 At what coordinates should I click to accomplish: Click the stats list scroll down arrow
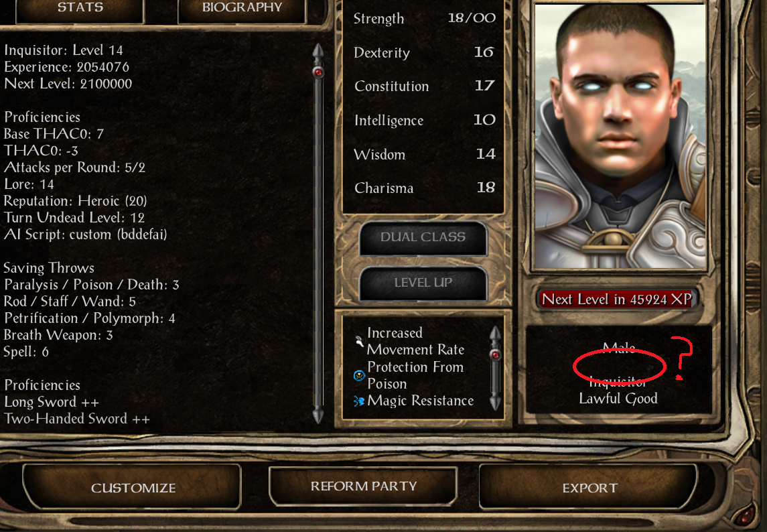[x=318, y=414]
